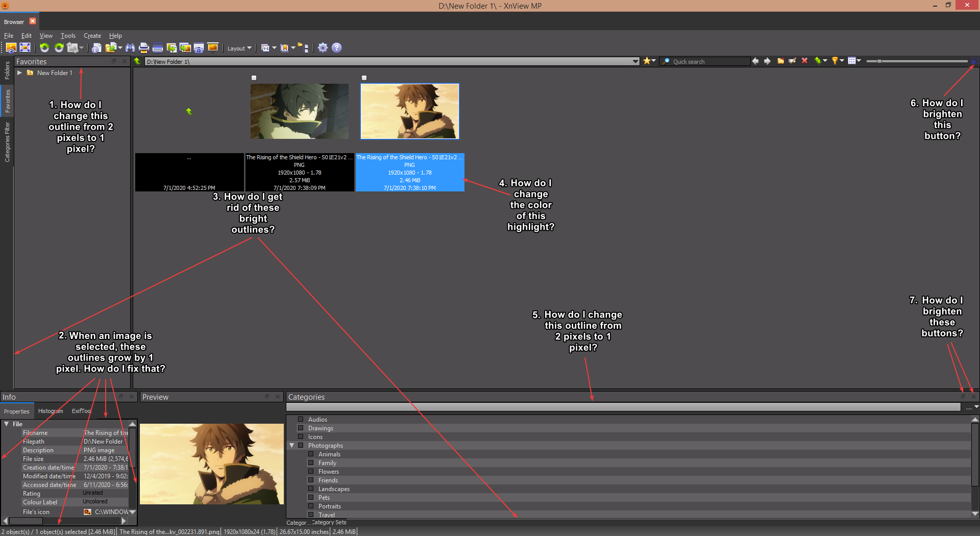Close the Browser tab
Image resolution: width=980 pixels, height=536 pixels.
pos(33,21)
